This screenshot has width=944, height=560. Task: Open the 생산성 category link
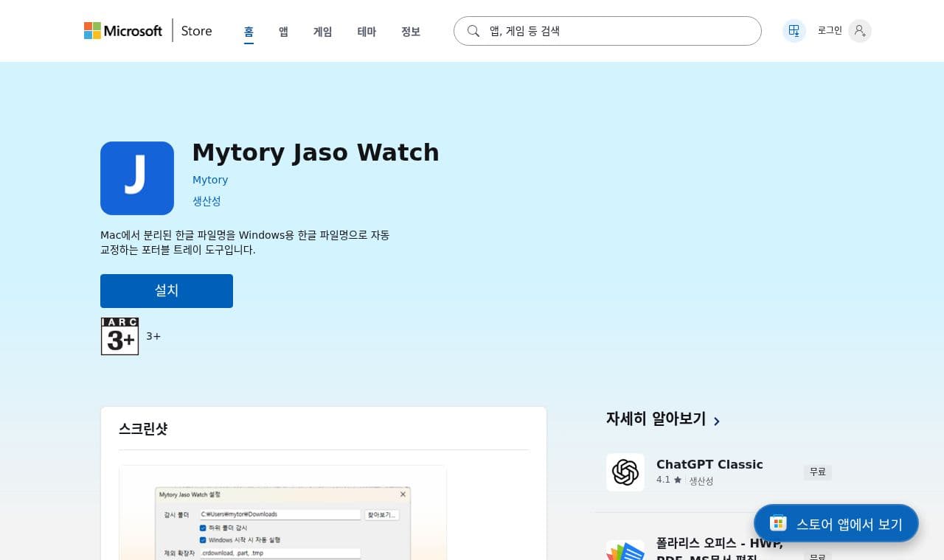click(x=206, y=201)
